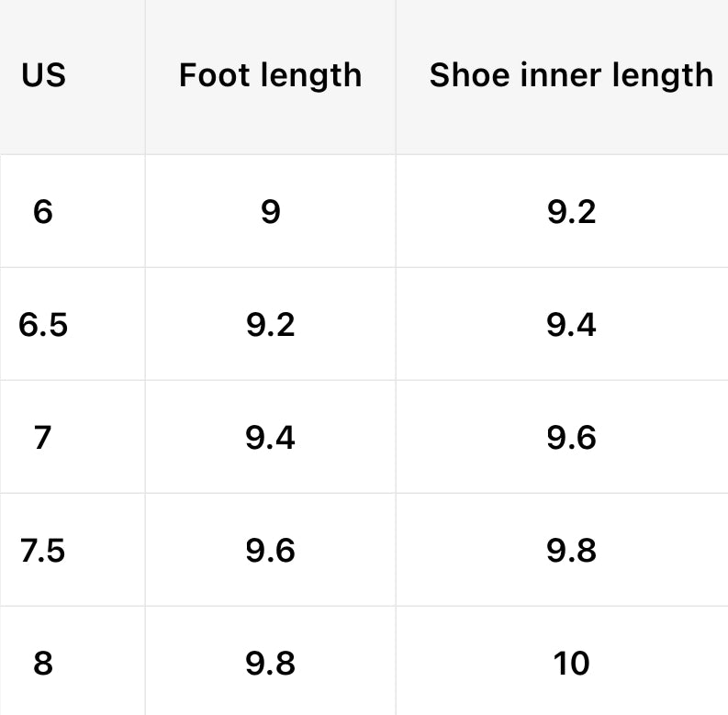Click shoe inner length 9.4 for size 6.5

pyautogui.click(x=571, y=325)
